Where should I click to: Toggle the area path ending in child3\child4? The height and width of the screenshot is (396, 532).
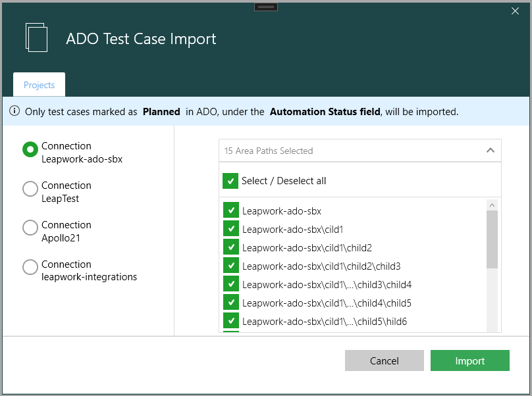[x=231, y=284]
